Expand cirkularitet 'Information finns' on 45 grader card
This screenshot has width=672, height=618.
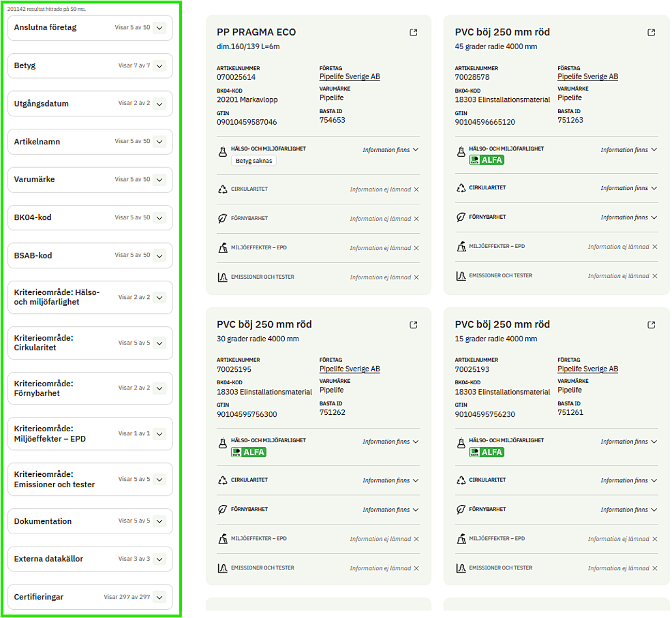point(629,188)
